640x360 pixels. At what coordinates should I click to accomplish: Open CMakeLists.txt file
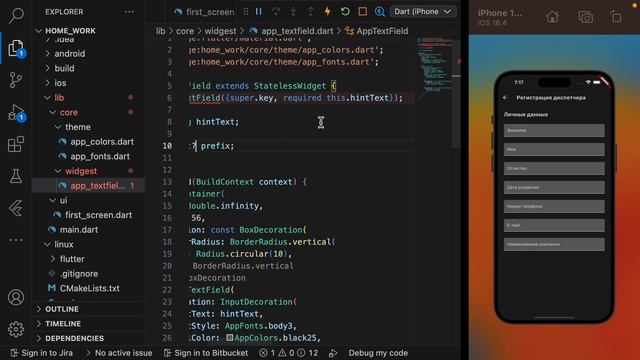pos(88,288)
